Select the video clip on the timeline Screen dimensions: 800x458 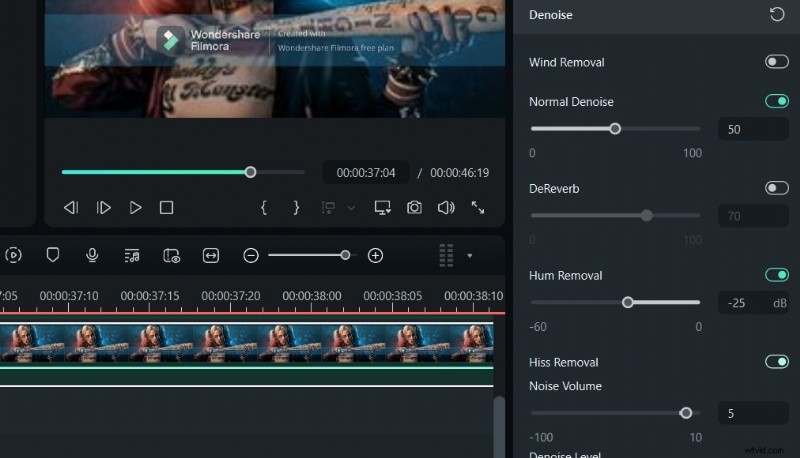point(246,343)
